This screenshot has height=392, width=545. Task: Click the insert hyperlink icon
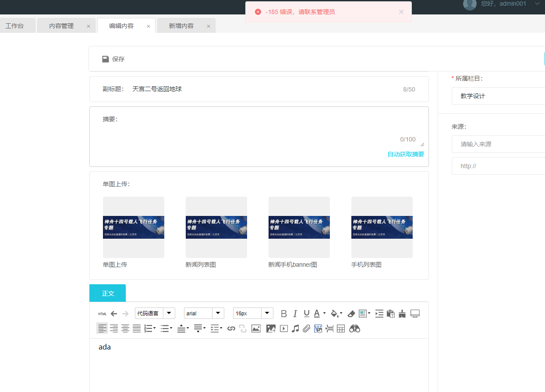click(x=231, y=328)
